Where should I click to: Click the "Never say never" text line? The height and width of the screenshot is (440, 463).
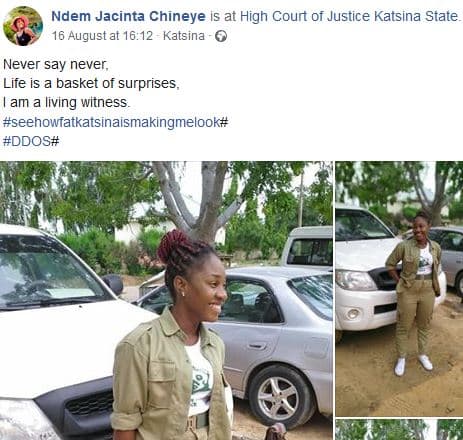(56, 64)
